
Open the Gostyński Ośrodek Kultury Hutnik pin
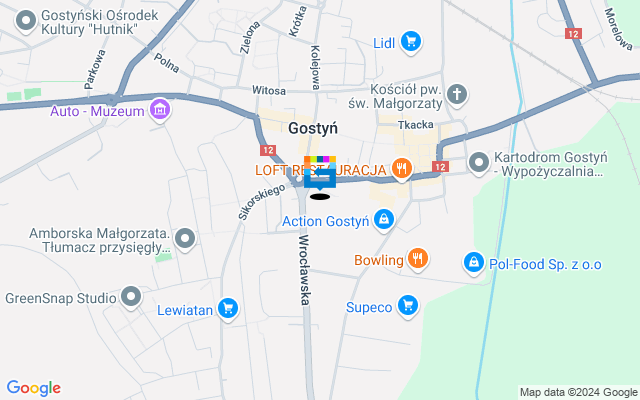(x=26, y=21)
